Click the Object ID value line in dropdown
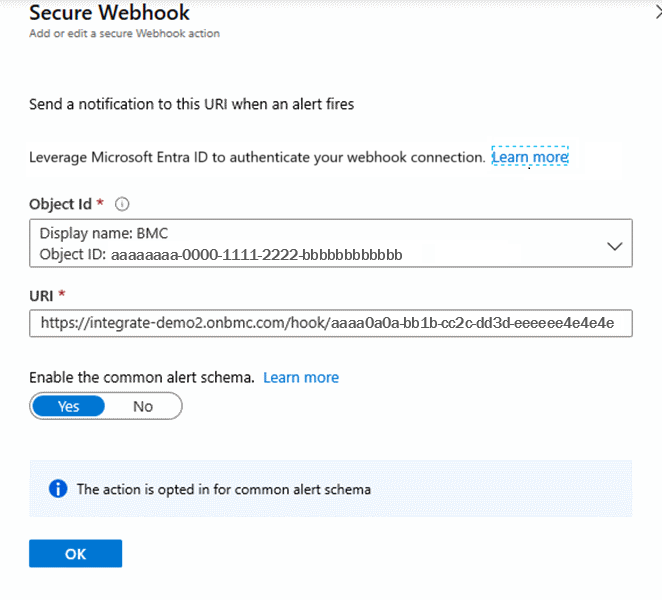662x600 pixels. pos(220,255)
